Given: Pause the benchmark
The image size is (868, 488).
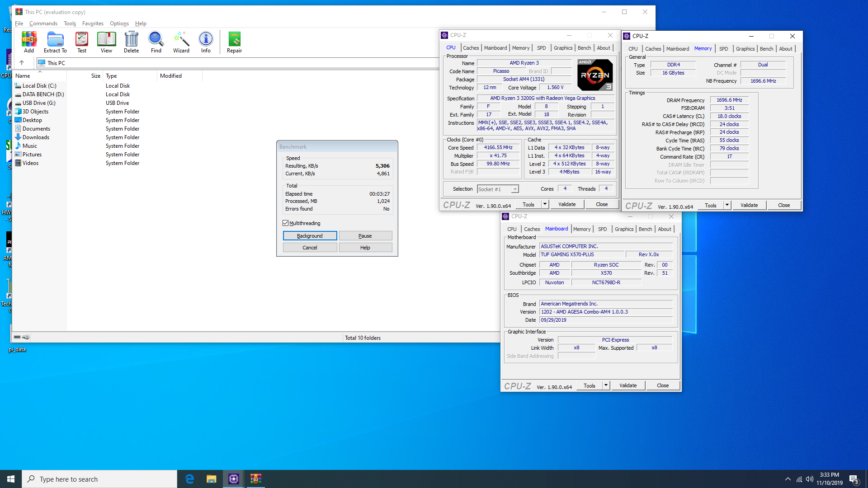Looking at the screenshot, I should click(365, 236).
